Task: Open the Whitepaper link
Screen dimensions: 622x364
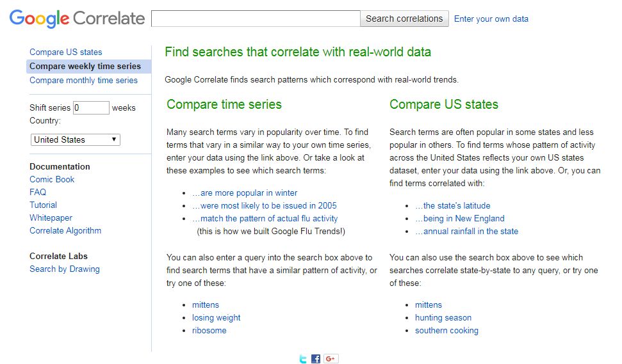Action: coord(51,218)
